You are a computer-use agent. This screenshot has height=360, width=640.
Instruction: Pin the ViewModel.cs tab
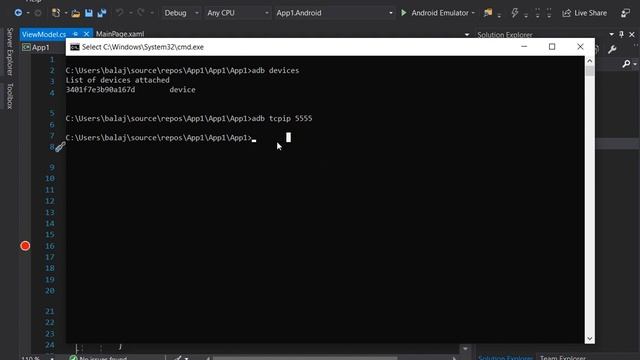click(76, 34)
